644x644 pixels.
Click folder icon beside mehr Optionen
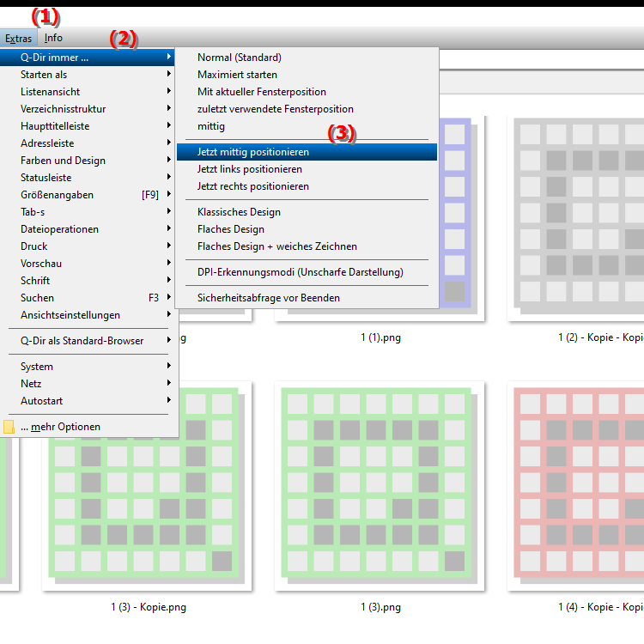9,427
